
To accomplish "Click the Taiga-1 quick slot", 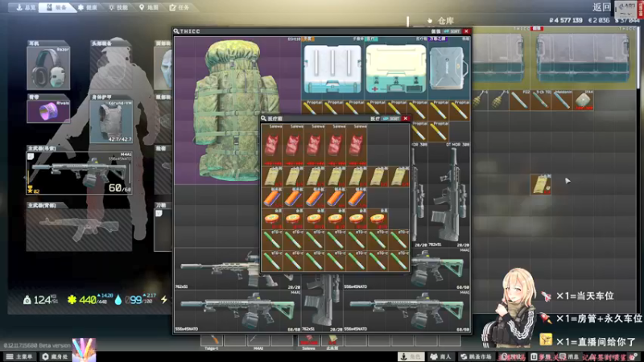I will click(212, 342).
